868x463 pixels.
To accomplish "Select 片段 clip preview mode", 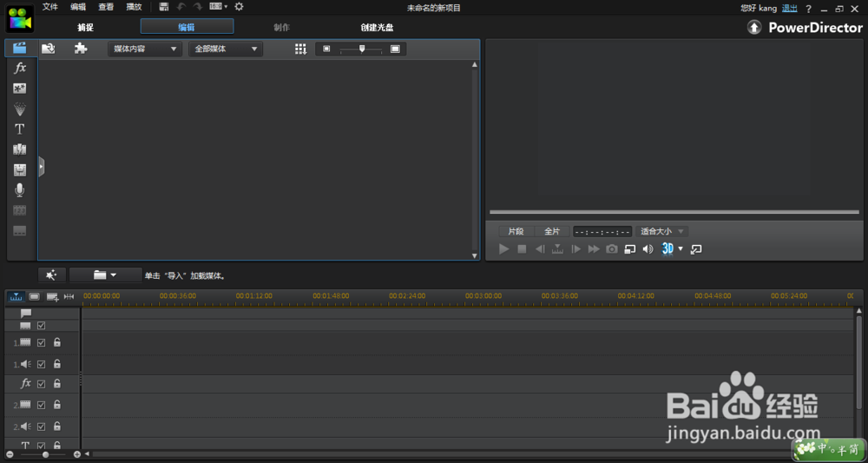I will tap(516, 231).
